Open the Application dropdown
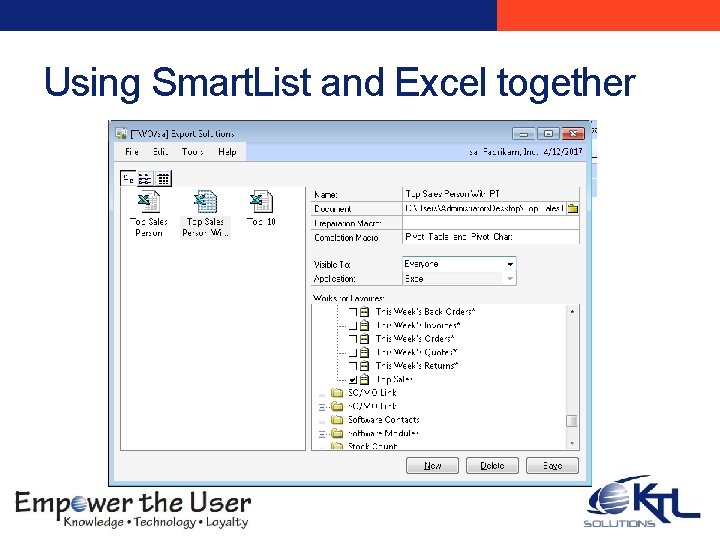 510,279
